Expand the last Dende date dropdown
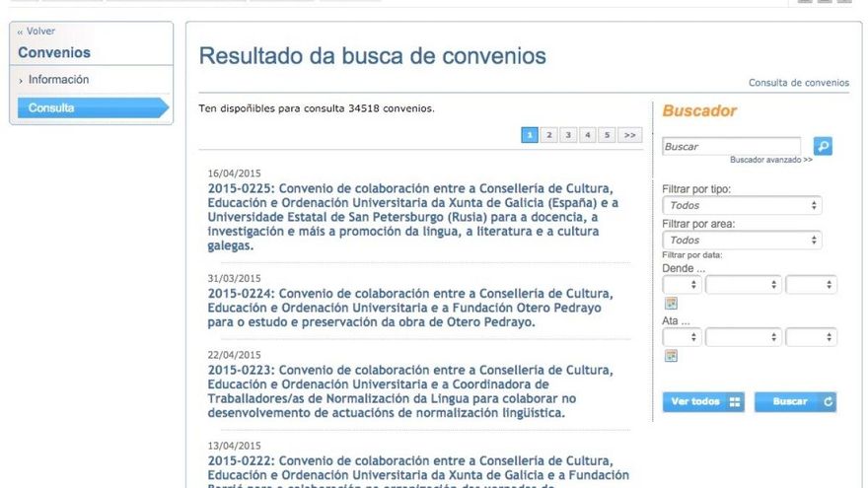868x488 pixels. 811,285
